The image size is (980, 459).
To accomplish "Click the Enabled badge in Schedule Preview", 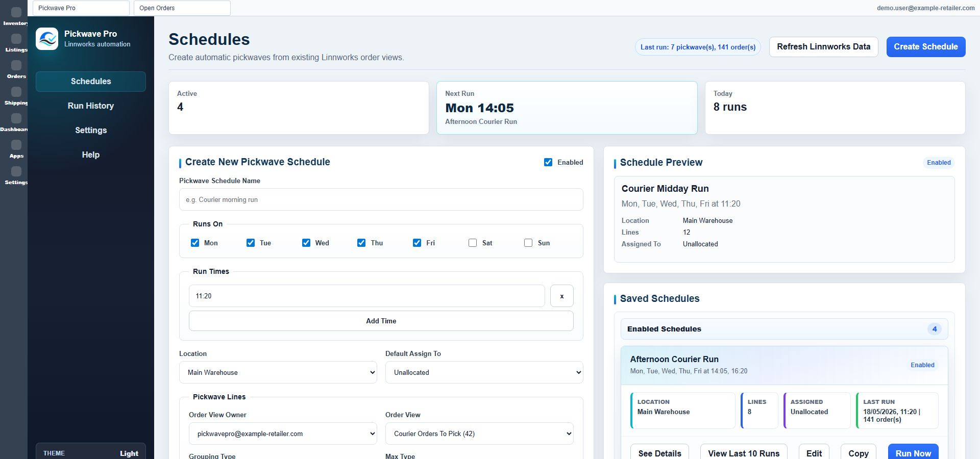I will 939,163.
